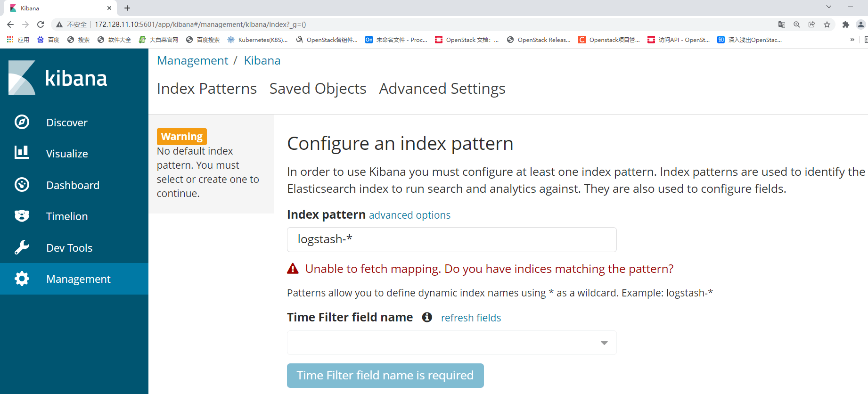The image size is (868, 394).
Task: Click the Time Filter info icon
Action: pos(427,317)
